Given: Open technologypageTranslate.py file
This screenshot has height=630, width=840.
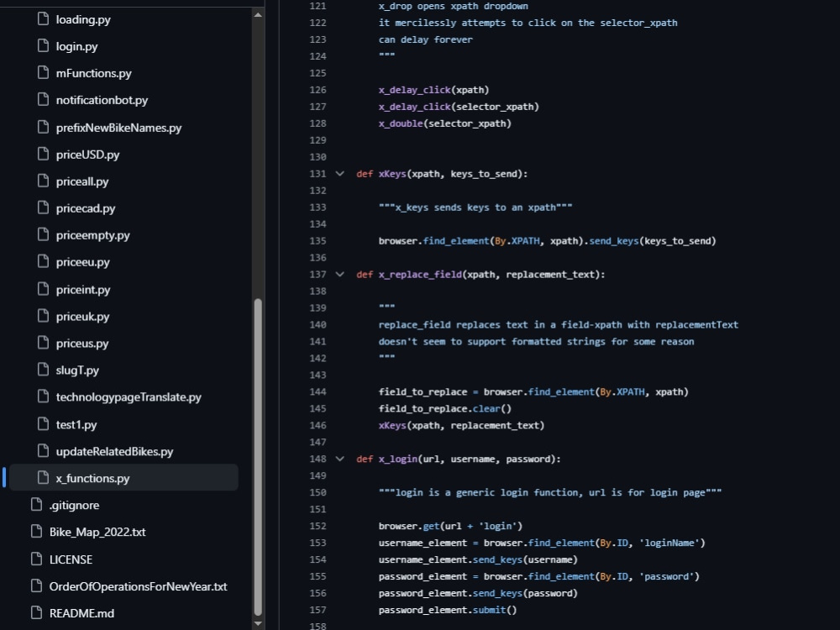Looking at the screenshot, I should 129,397.
